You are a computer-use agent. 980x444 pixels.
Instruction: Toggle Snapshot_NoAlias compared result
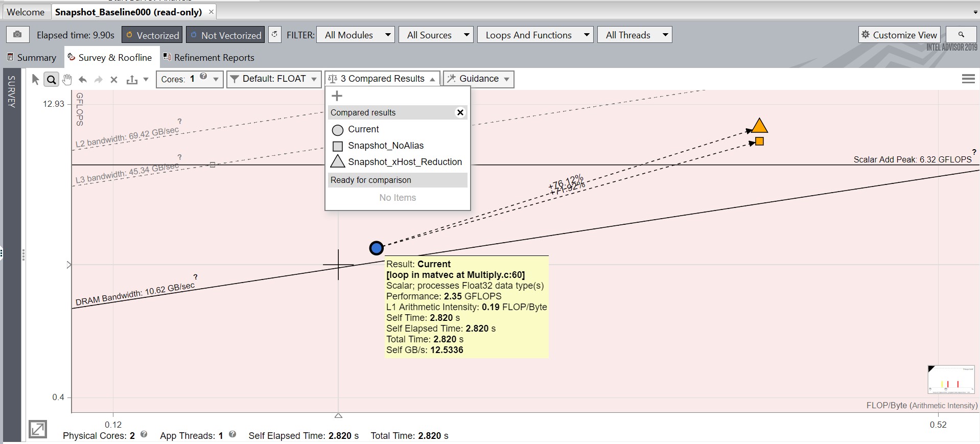point(385,146)
